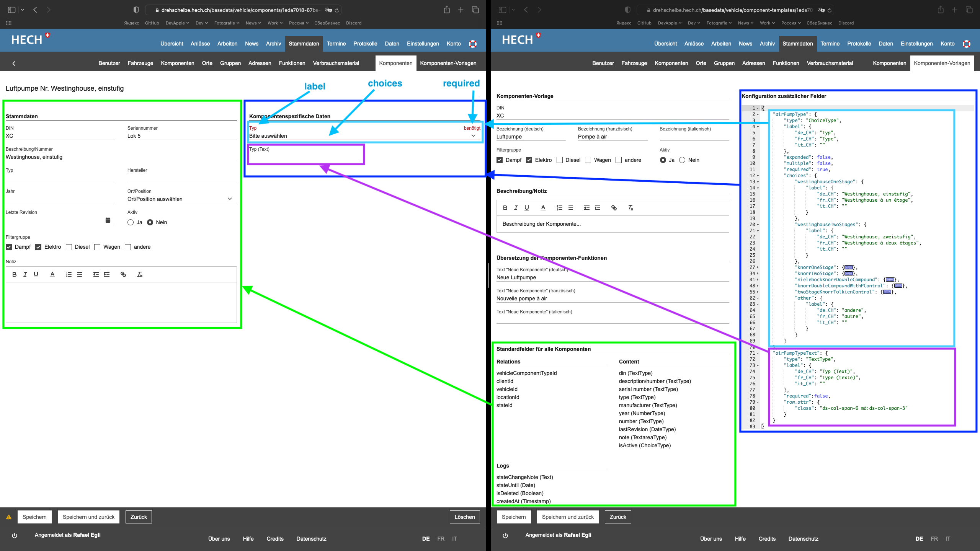Click logout power icon in left footer
The width and height of the screenshot is (980, 551).
coord(15,535)
